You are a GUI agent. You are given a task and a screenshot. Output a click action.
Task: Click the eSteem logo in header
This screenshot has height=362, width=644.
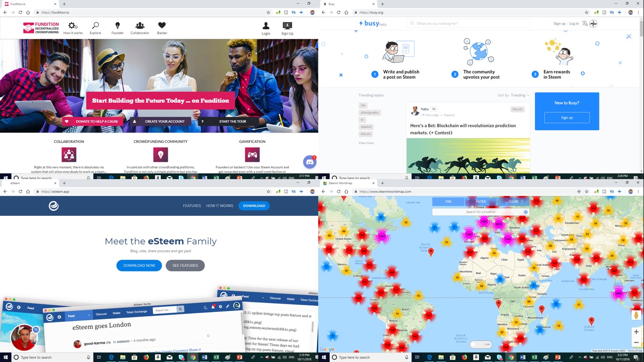tap(54, 206)
